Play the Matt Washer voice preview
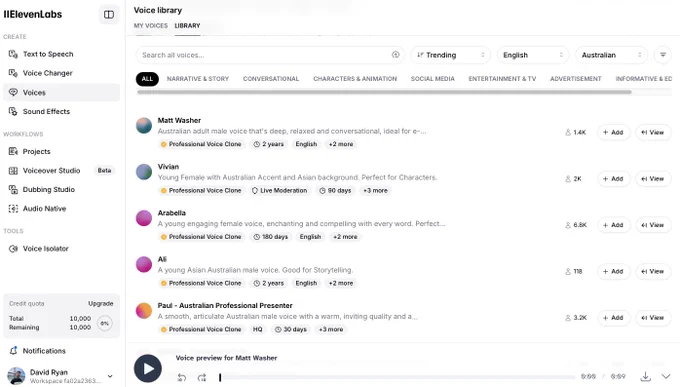 (148, 368)
